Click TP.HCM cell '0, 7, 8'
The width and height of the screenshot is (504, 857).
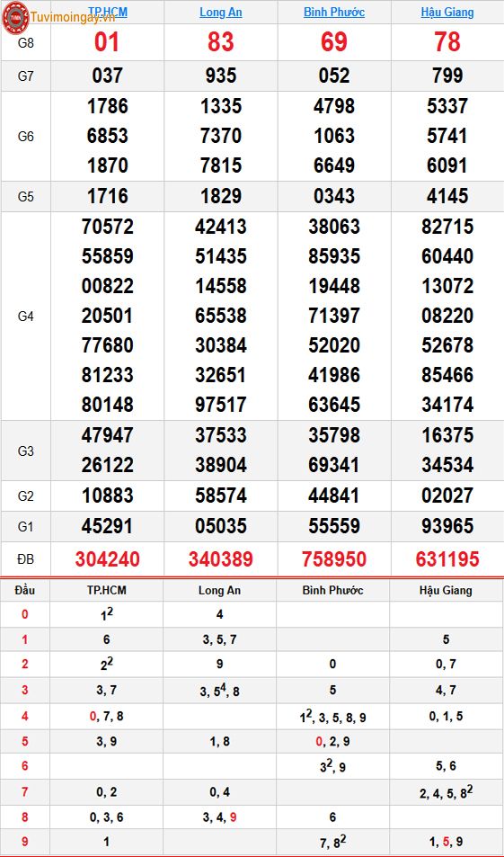pos(106,717)
